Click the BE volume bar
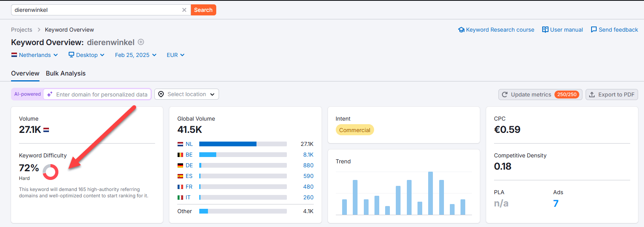This screenshot has width=644, height=227. 243,155
